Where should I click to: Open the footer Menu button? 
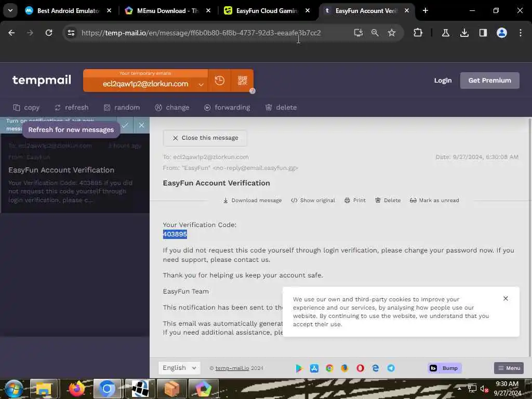(509, 368)
